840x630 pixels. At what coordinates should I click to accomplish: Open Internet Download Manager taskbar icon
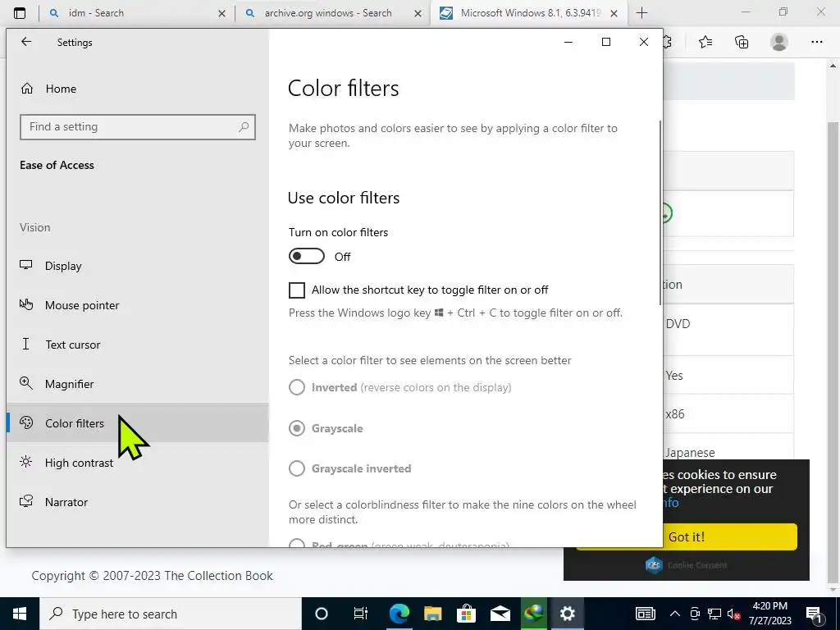pyautogui.click(x=533, y=614)
